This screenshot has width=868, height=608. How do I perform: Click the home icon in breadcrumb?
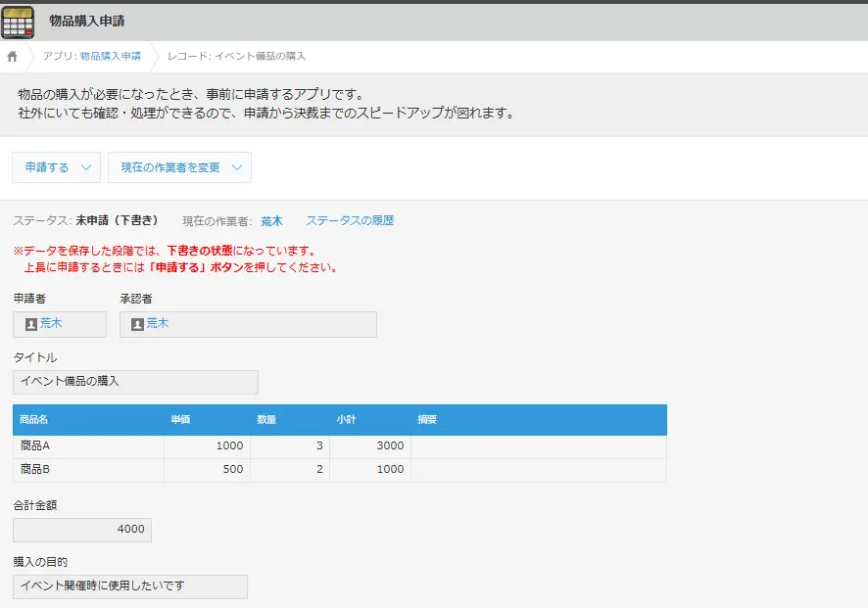(13, 57)
